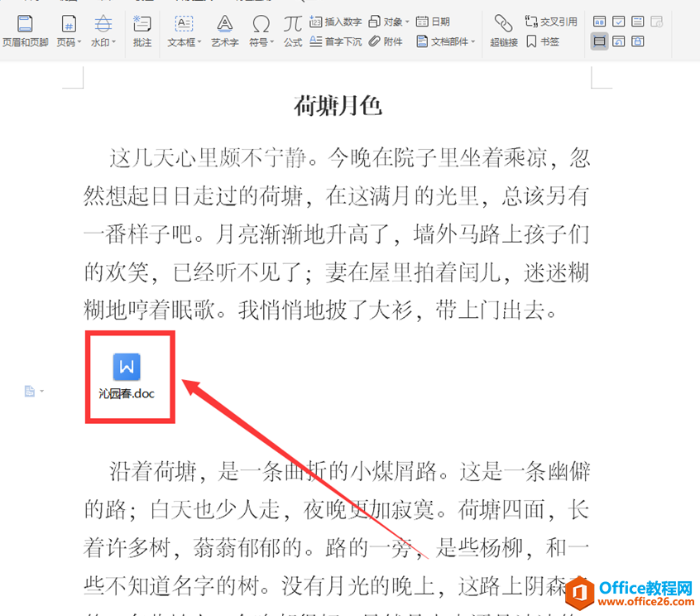The width and height of the screenshot is (700, 616).
Task: Insert a drop-down form field
Action: [x=637, y=22]
